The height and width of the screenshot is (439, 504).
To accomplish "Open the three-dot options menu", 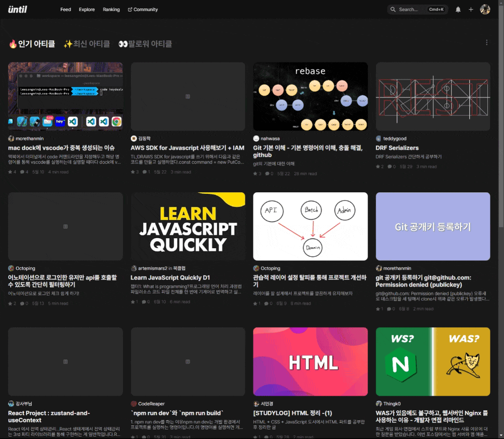I will point(487,42).
